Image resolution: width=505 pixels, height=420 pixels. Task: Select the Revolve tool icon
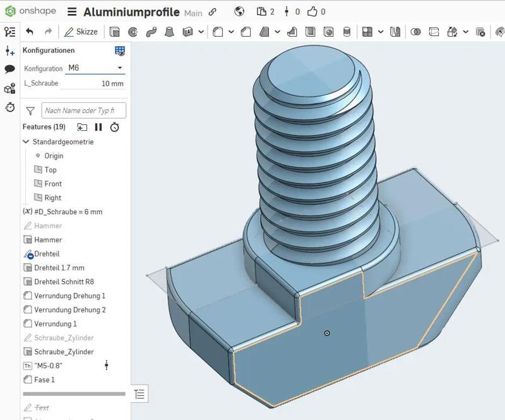pos(133,32)
